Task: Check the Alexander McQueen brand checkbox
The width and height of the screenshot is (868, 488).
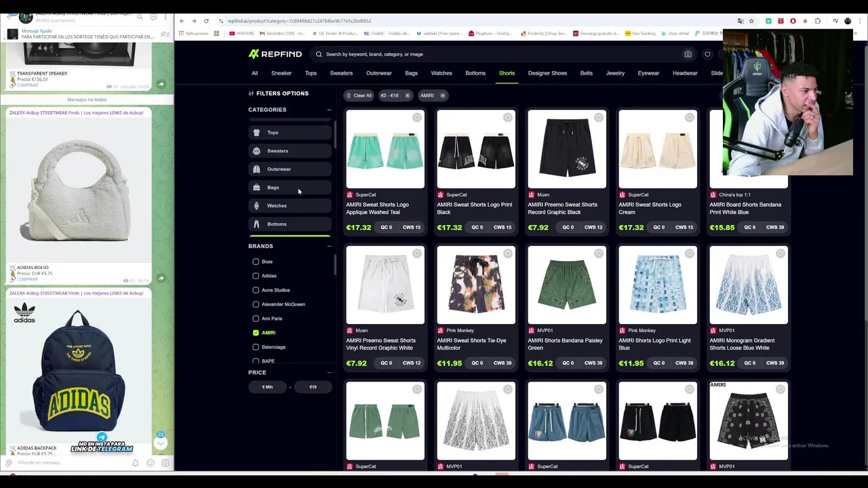Action: click(x=256, y=304)
